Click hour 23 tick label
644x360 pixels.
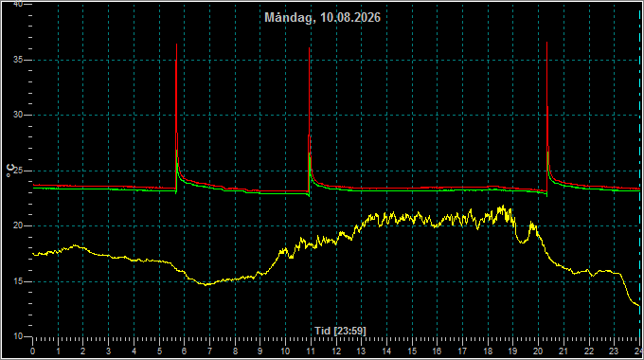pyautogui.click(x=613, y=351)
